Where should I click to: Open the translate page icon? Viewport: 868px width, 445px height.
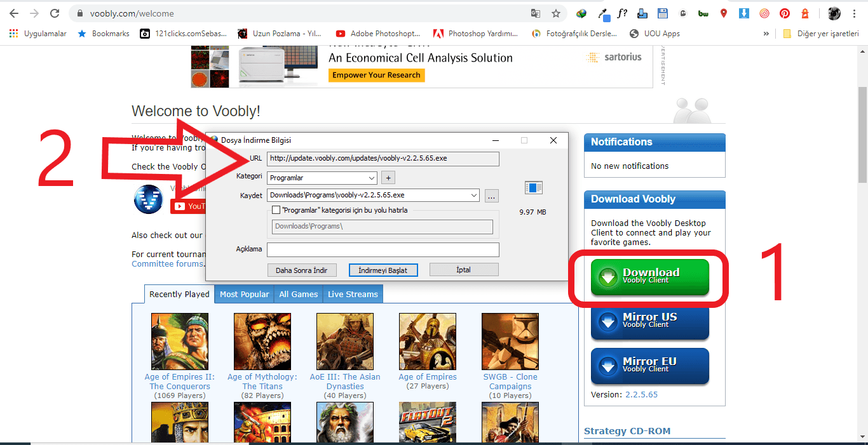(536, 13)
